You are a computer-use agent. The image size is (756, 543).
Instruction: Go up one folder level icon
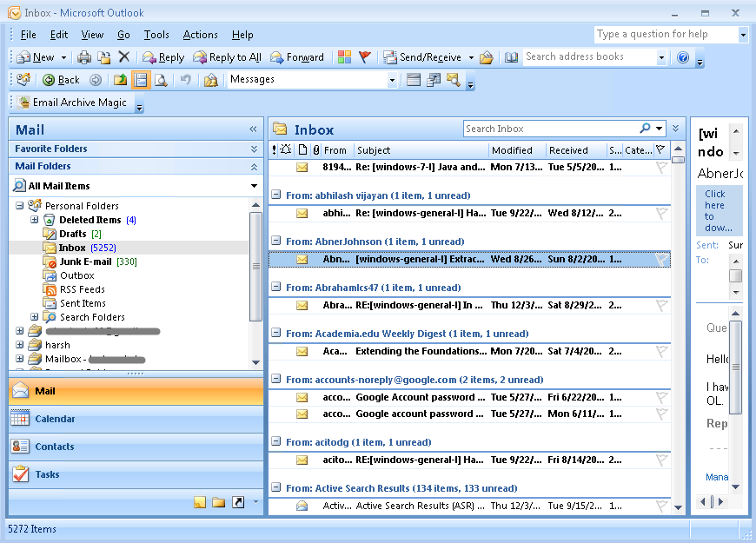point(120,80)
